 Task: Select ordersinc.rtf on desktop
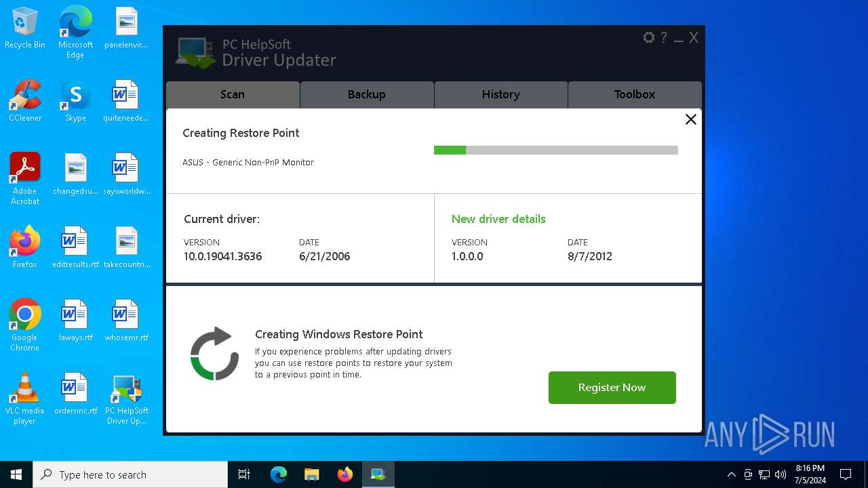coord(75,394)
